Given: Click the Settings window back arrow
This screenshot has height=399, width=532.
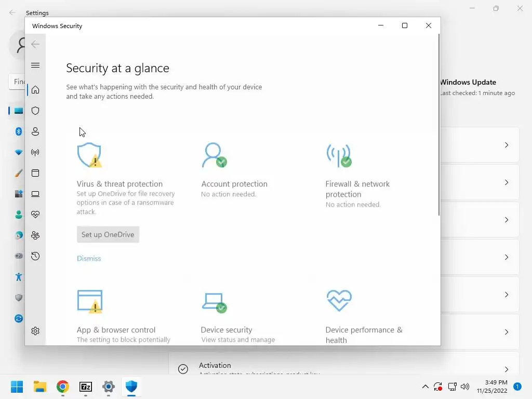Looking at the screenshot, I should [x=12, y=12].
